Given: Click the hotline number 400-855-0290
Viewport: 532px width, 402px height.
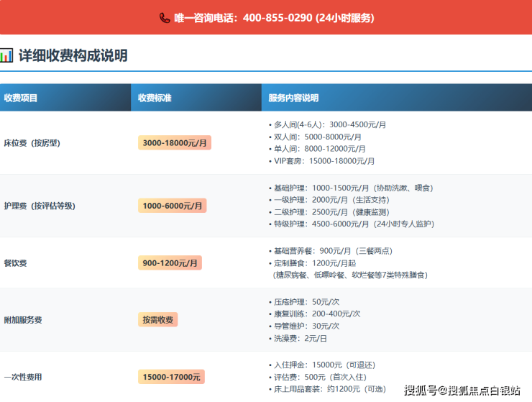Looking at the screenshot, I should click(x=278, y=18).
